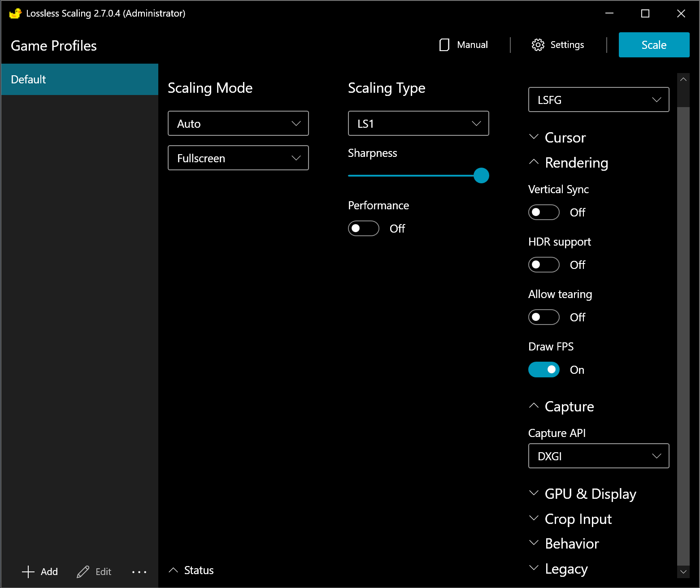Image resolution: width=700 pixels, height=588 pixels.
Task: Expand the Legacy section
Action: pos(558,568)
